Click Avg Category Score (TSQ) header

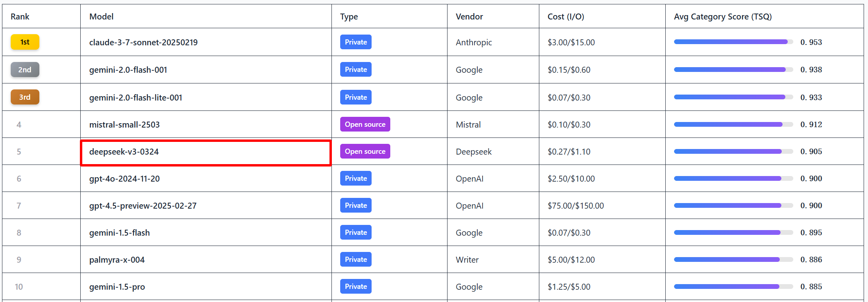[723, 17]
